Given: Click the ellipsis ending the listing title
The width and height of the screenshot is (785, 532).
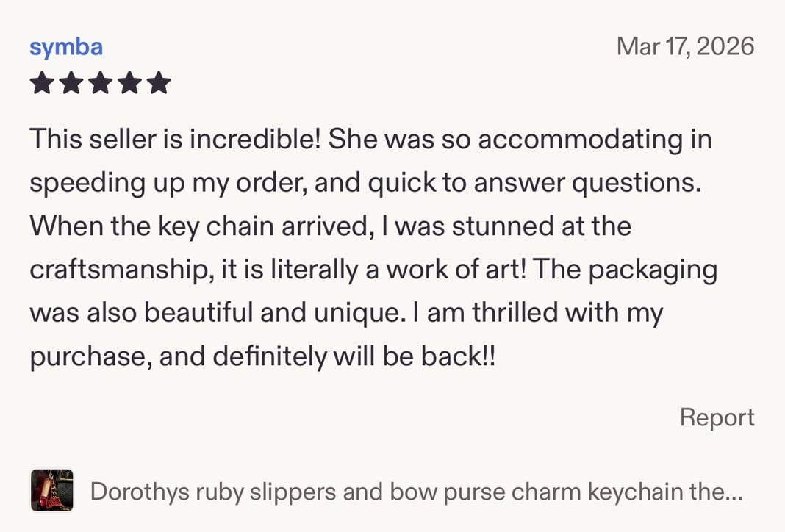Looking at the screenshot, I should pos(734,492).
